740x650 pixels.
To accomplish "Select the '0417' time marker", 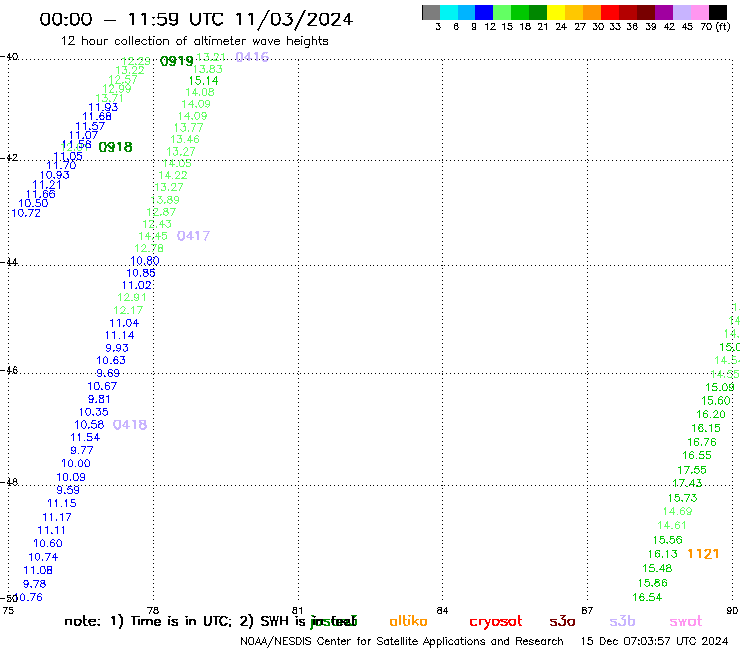I will click(193, 236).
